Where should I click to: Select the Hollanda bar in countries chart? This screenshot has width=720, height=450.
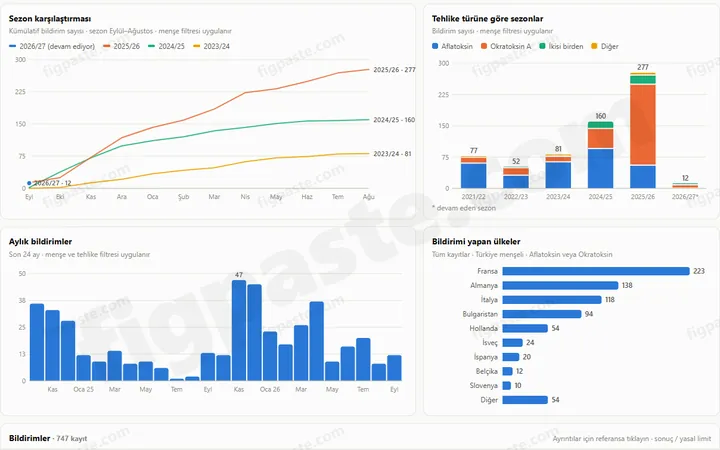point(525,328)
